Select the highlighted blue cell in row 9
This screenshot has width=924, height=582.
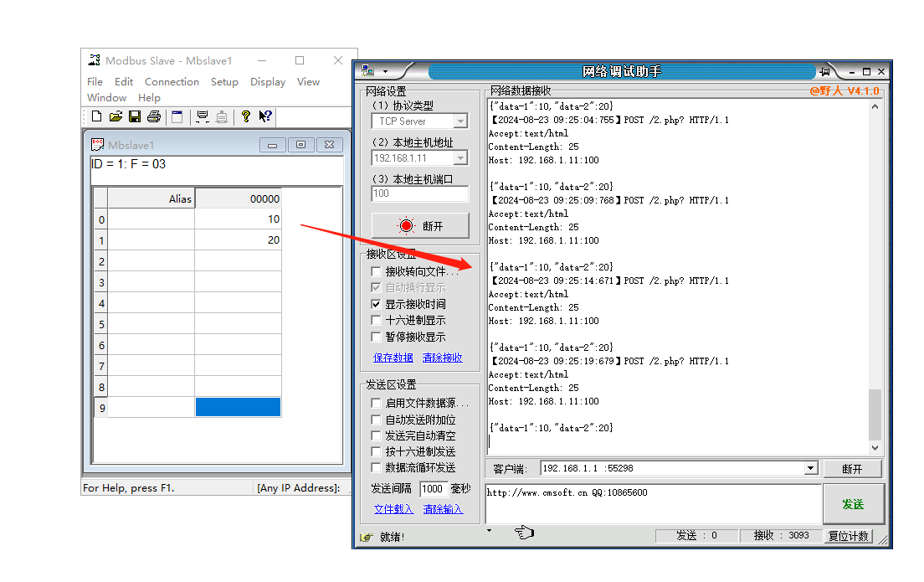[x=238, y=408]
